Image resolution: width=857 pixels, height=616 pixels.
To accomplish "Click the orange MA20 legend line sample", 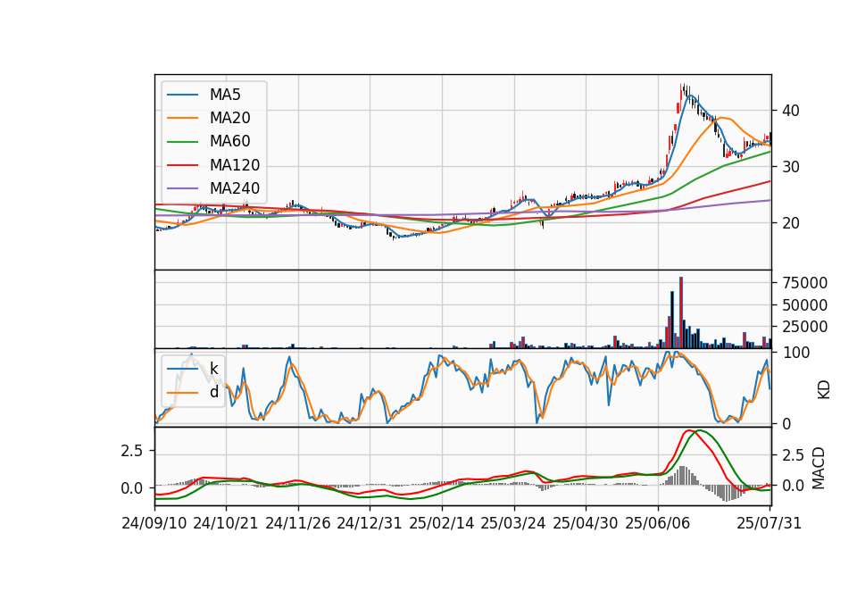I will [x=183, y=118].
